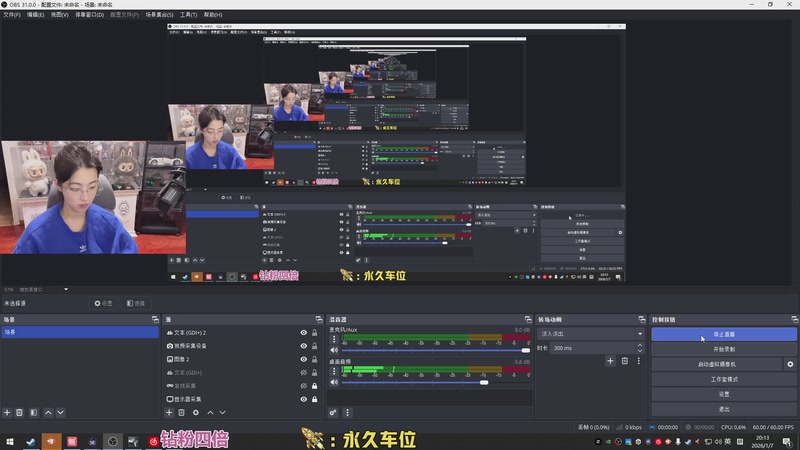Add a transition with the plus icon
The image size is (800, 450).
click(610, 361)
